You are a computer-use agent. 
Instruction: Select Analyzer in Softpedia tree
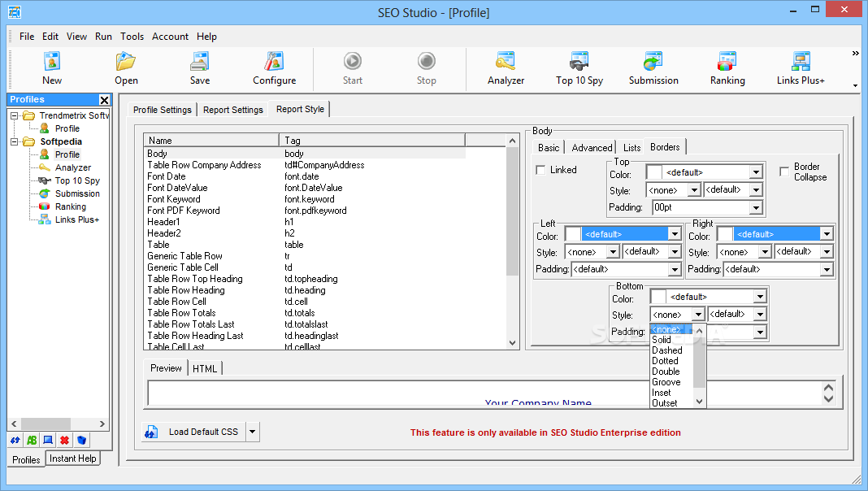click(72, 167)
